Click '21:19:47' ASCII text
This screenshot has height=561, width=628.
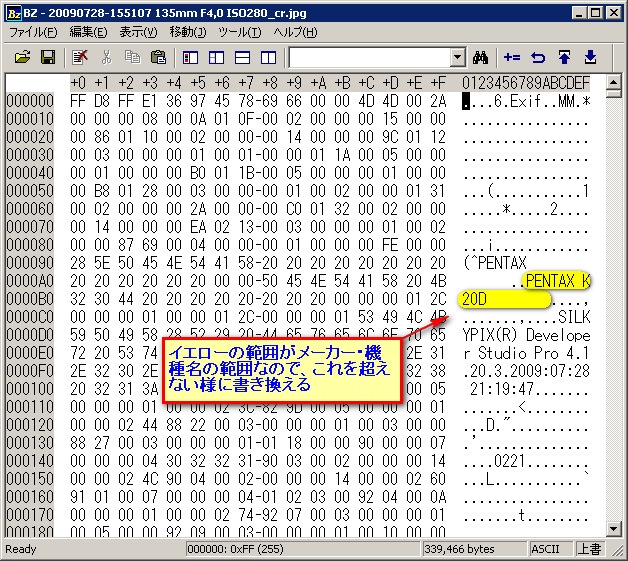point(502,389)
